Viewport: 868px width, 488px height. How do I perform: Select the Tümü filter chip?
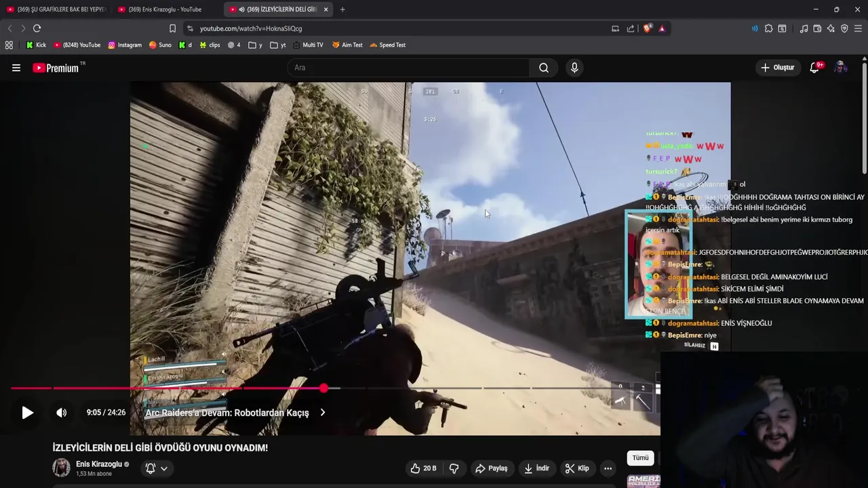[x=640, y=458]
